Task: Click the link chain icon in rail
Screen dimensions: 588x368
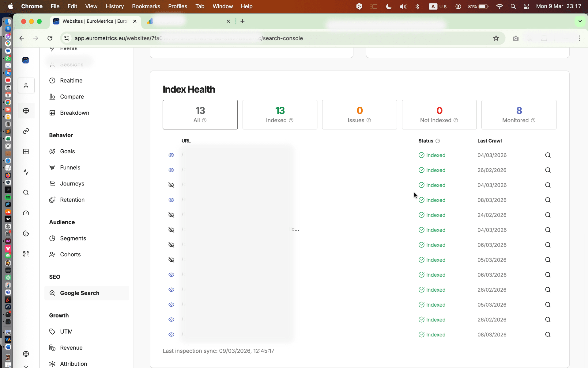Action: pos(26,131)
